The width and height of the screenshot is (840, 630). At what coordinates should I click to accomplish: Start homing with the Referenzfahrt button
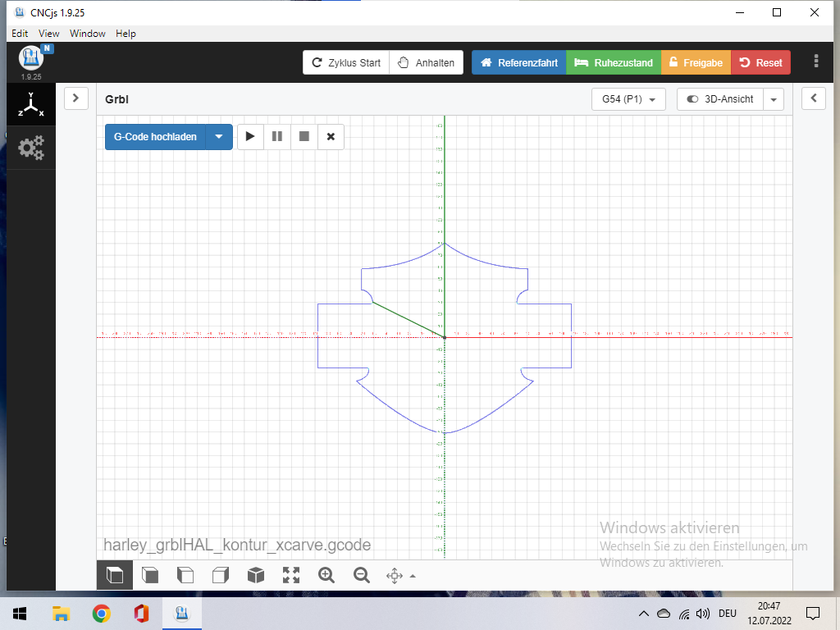coord(519,62)
